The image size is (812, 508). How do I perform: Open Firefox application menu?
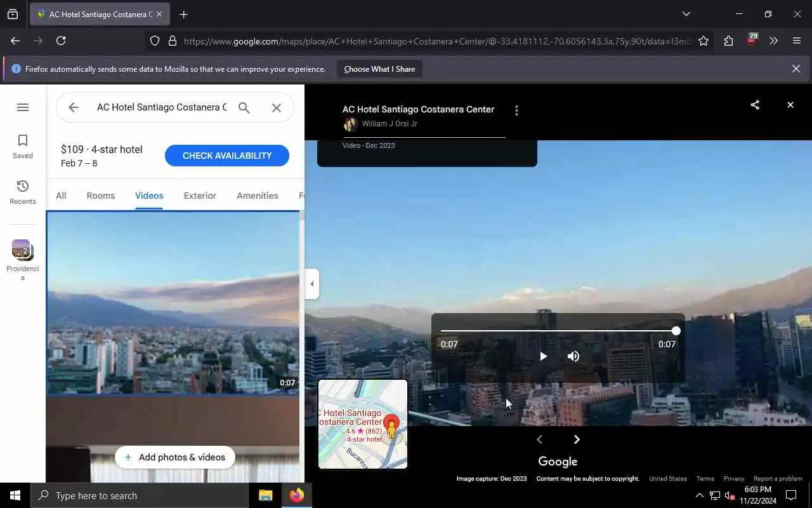[797, 41]
